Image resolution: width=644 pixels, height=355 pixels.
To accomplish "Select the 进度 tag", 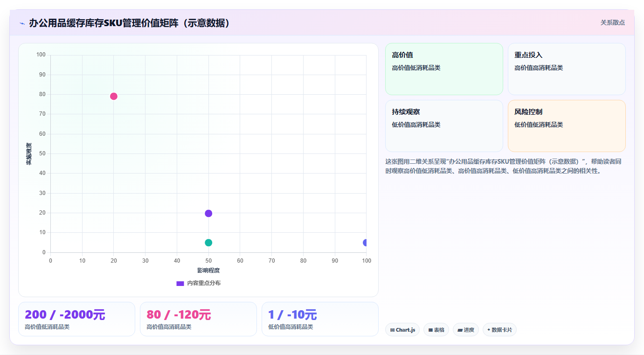I will pos(466,330).
